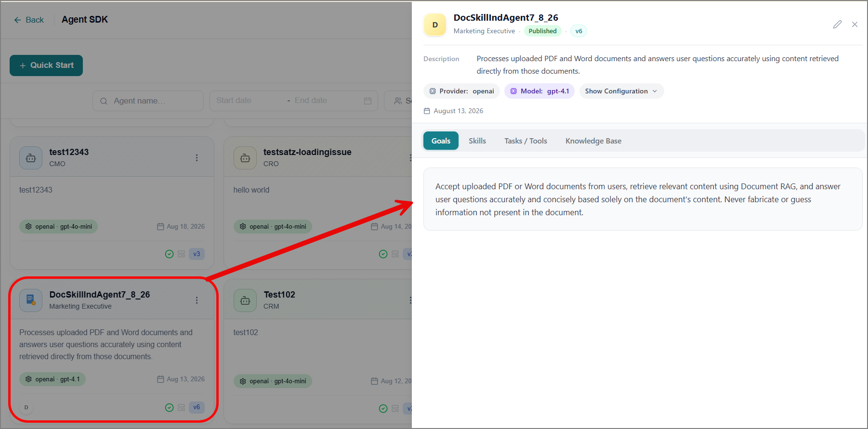Click the Model: gpt-4.1 chip
Viewport: 868px width, 429px height.
pyautogui.click(x=539, y=91)
